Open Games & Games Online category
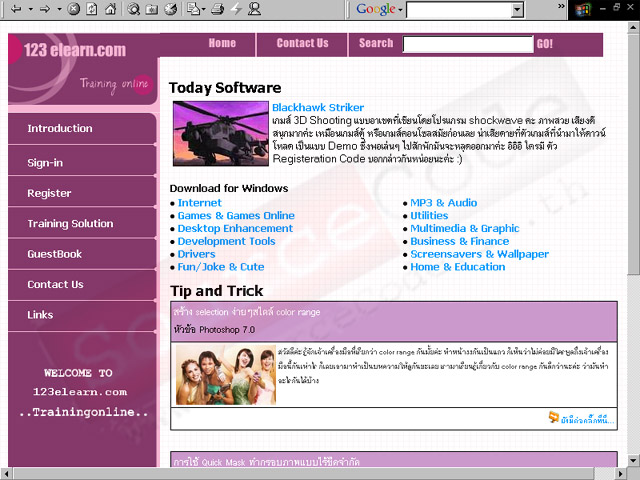The height and width of the screenshot is (480, 640). click(236, 216)
